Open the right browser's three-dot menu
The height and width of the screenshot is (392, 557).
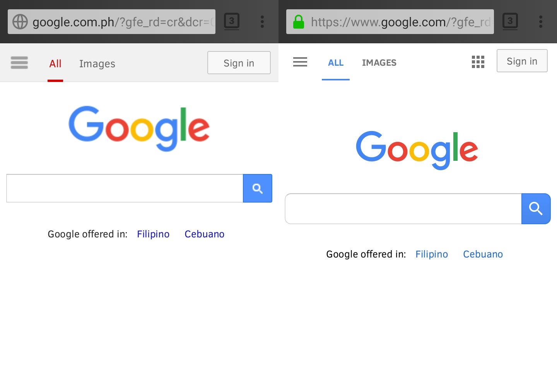point(541,22)
